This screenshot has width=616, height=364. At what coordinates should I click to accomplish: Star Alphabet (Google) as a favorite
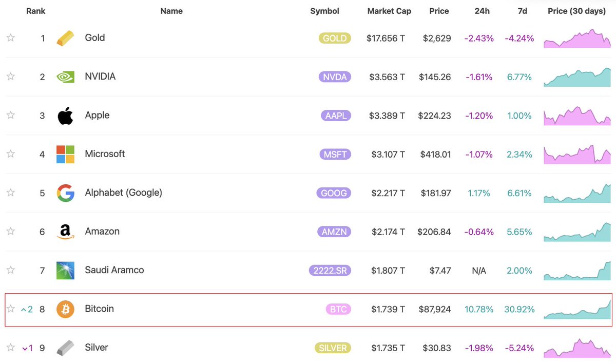coord(10,193)
